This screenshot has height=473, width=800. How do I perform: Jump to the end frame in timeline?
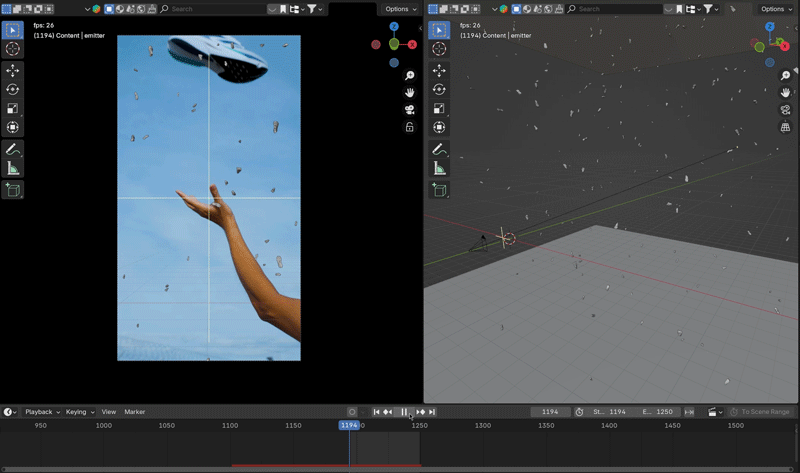(432, 412)
